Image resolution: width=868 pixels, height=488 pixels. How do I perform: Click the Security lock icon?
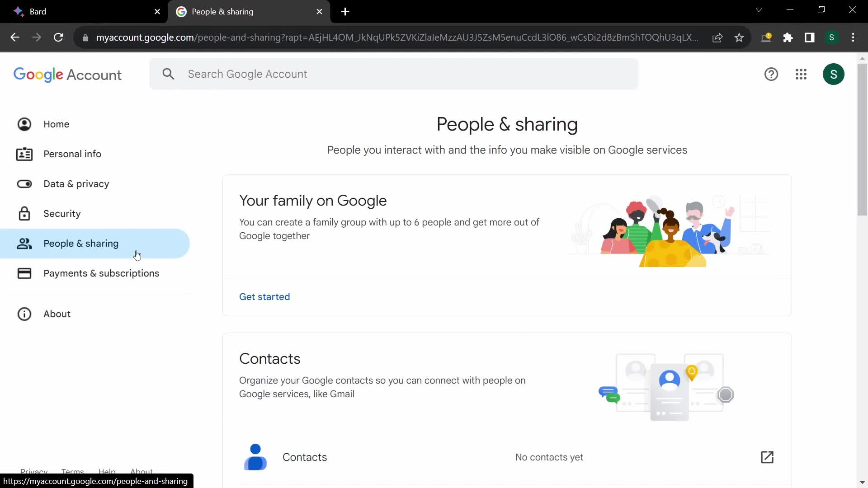tap(24, 214)
